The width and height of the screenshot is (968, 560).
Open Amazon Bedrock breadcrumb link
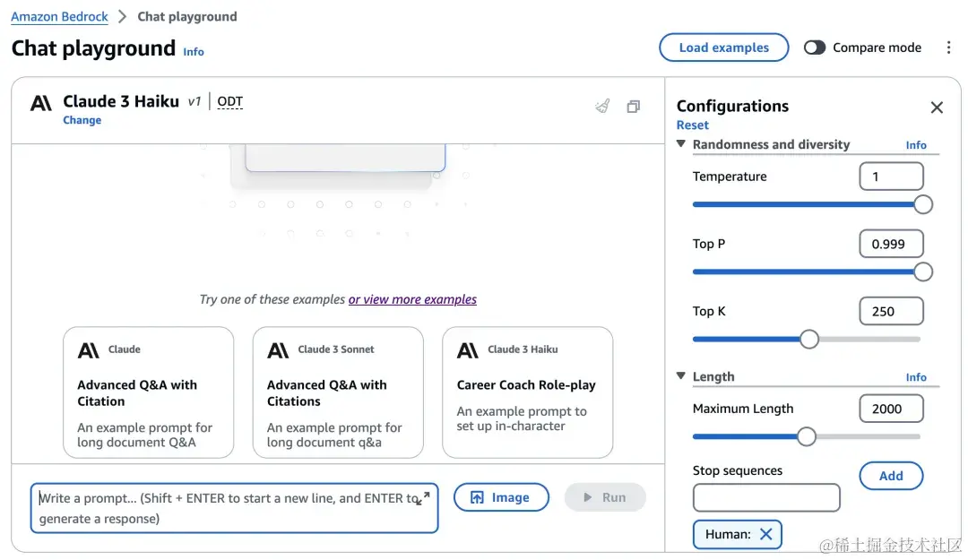(59, 17)
